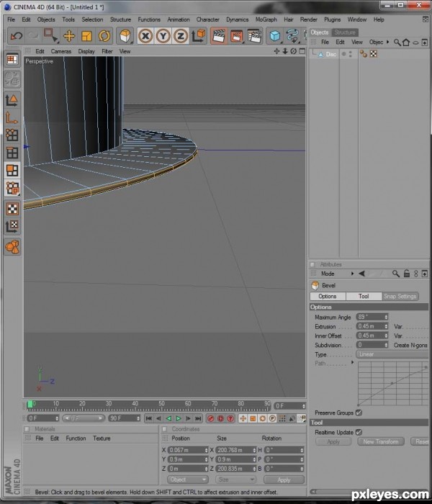Toggle the Coordinates panel checkbox
The height and width of the screenshot is (504, 432).
pos(165,429)
